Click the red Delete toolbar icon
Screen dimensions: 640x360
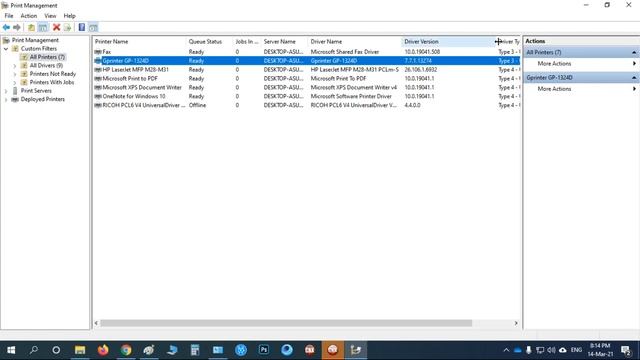[x=56, y=27]
